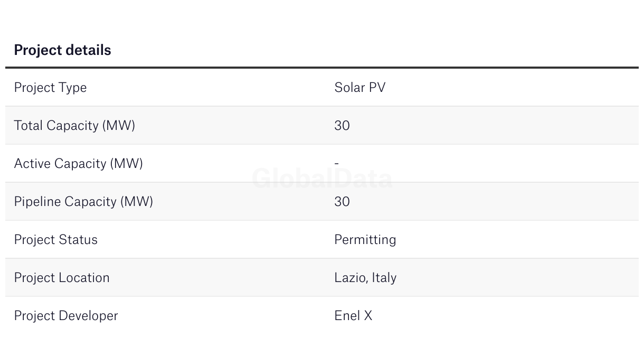Click the Project Status label
This screenshot has height=356, width=644.
click(55, 239)
